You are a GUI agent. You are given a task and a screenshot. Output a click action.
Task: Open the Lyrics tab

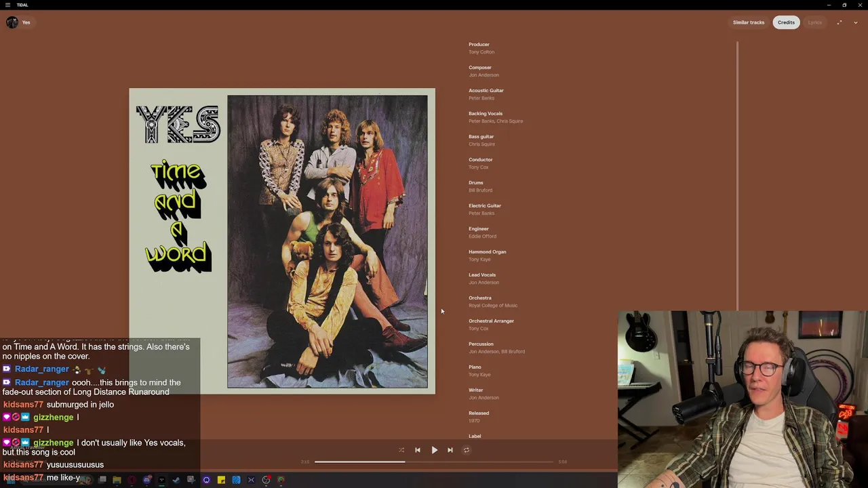click(x=814, y=22)
